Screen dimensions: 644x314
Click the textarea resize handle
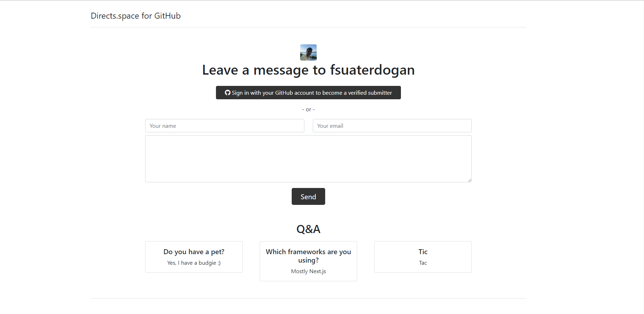(469, 180)
